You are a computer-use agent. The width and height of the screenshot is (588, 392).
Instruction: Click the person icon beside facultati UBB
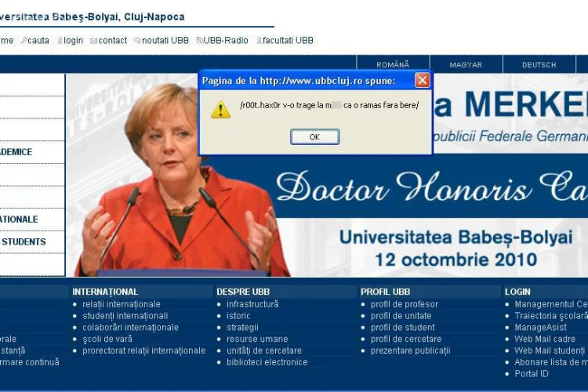(x=260, y=41)
